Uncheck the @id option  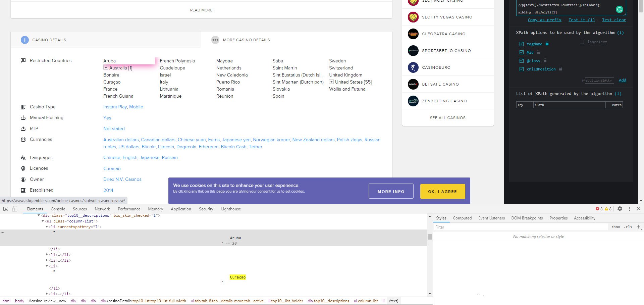tap(522, 52)
